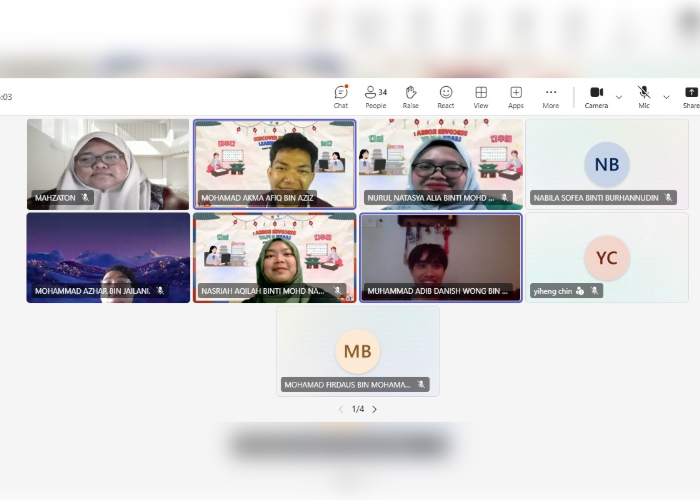Go to next page of participants
Image resolution: width=700 pixels, height=500 pixels.
point(375,409)
